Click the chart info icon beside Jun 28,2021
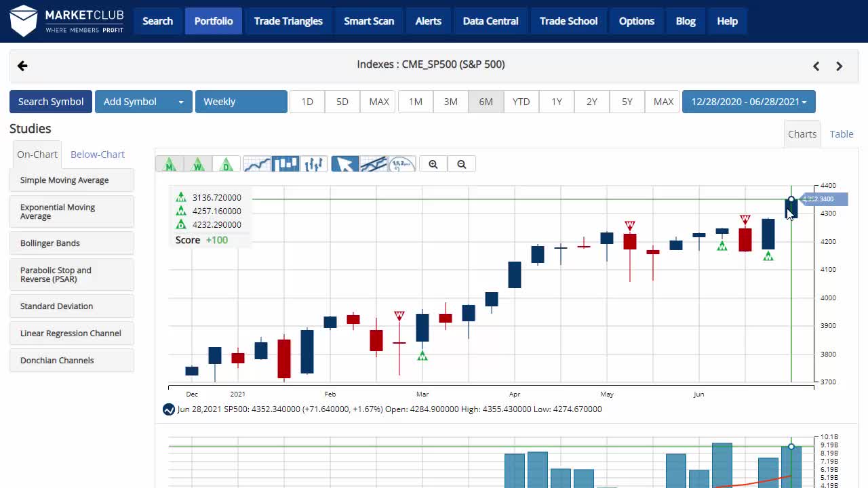 click(x=169, y=409)
